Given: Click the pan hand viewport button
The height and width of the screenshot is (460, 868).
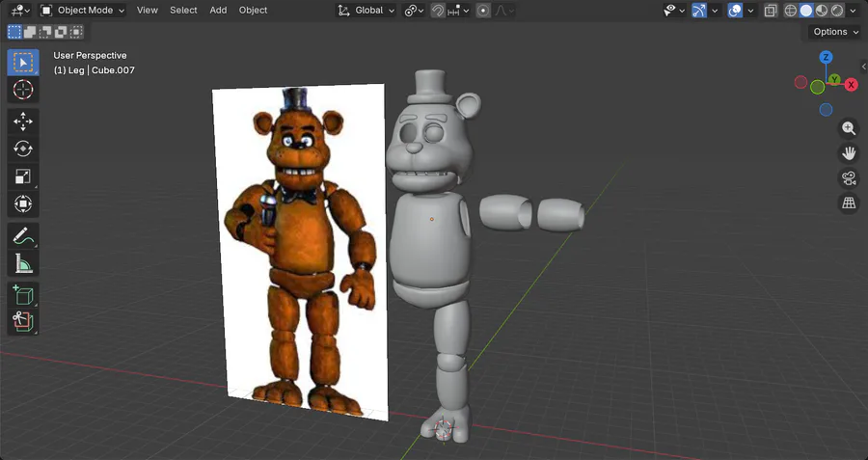Looking at the screenshot, I should [x=849, y=153].
